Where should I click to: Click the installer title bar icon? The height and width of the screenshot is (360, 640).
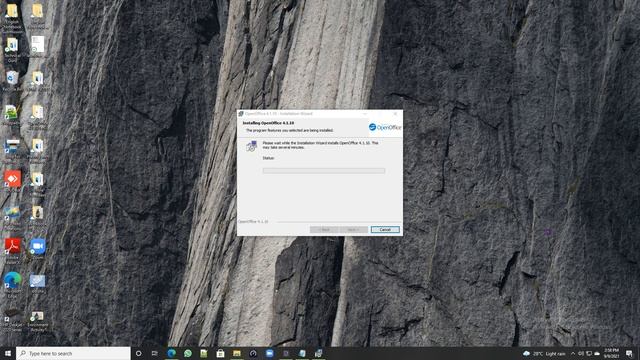241,113
